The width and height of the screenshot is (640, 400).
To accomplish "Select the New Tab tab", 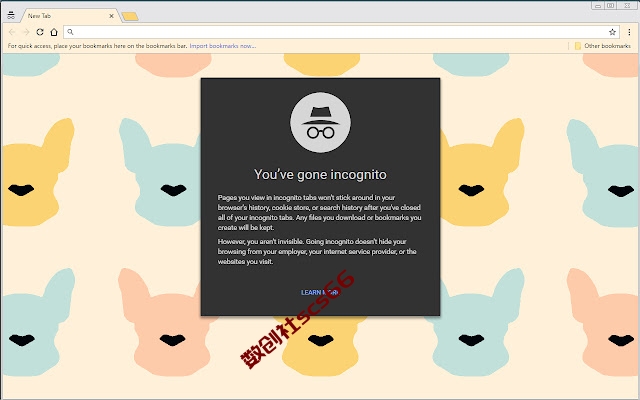I will pyautogui.click(x=69, y=16).
